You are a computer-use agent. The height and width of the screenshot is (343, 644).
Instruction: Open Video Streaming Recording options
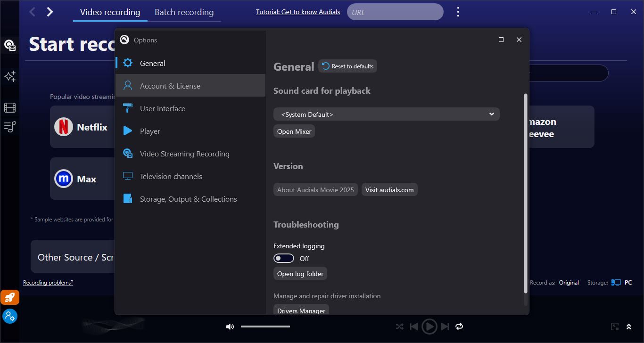(x=190, y=154)
